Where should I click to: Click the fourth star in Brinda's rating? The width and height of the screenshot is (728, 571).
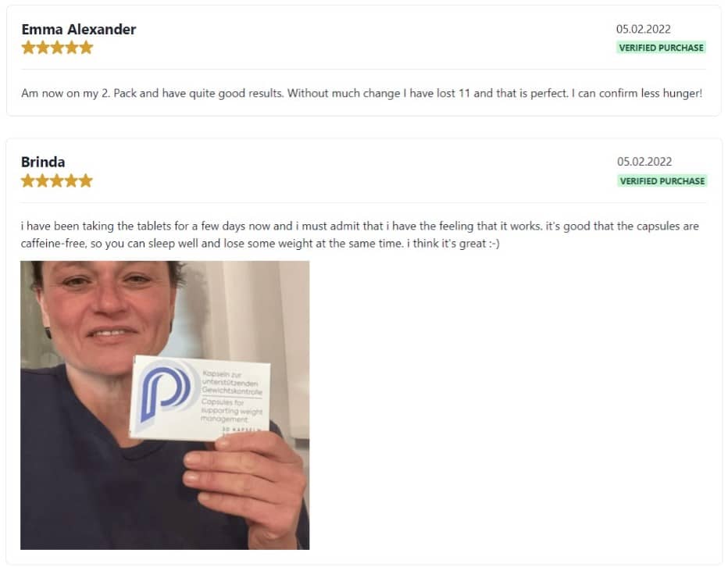71,180
